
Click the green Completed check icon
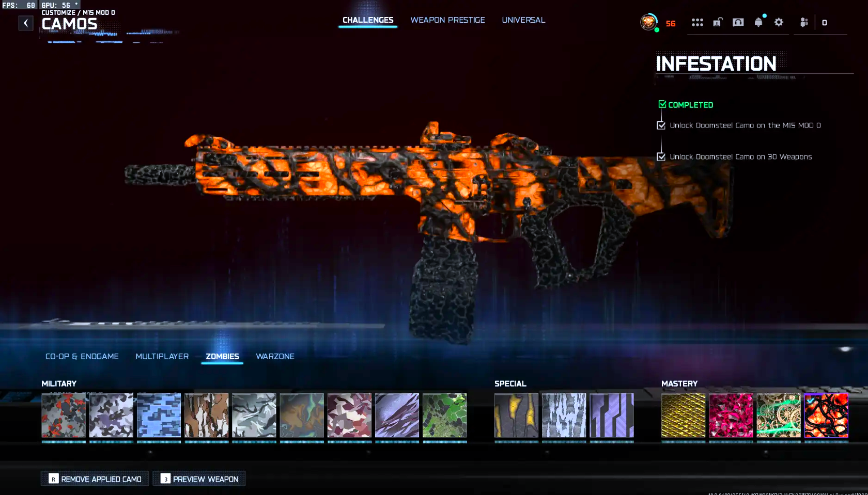(x=662, y=104)
